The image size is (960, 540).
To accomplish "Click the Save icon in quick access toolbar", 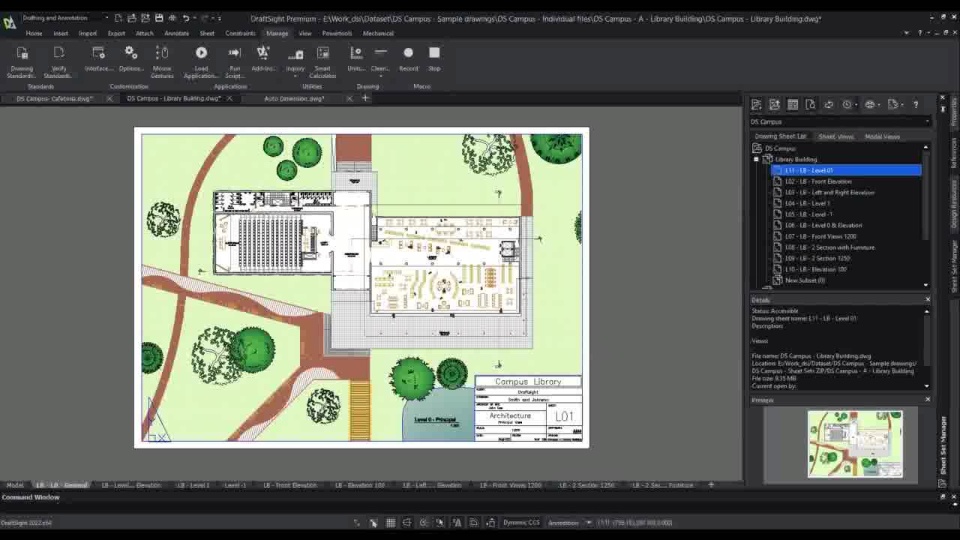I will [x=159, y=18].
